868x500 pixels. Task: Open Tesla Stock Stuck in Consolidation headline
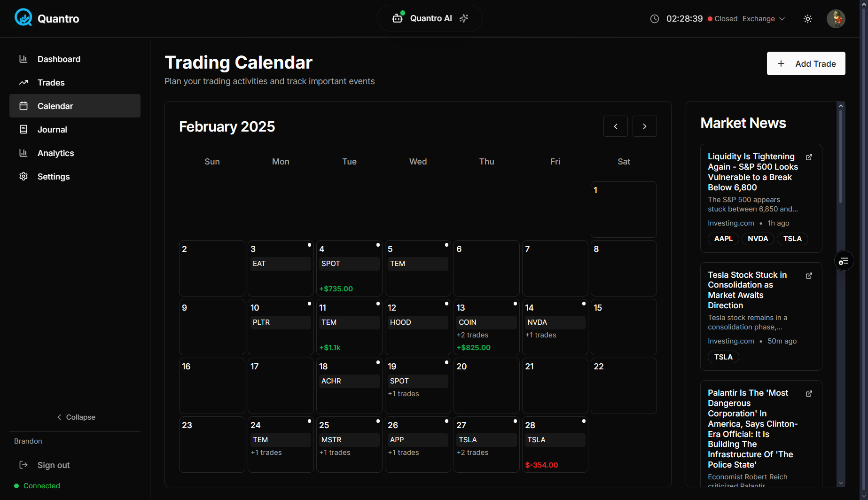[x=747, y=290]
